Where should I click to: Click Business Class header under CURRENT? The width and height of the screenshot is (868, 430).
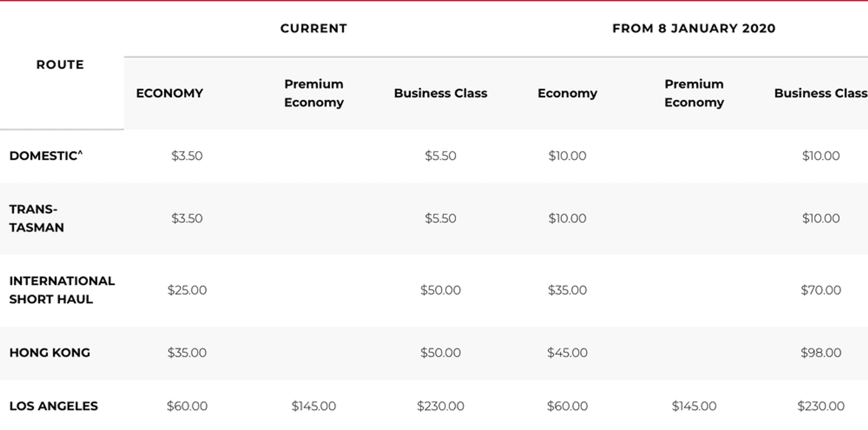pos(440,93)
